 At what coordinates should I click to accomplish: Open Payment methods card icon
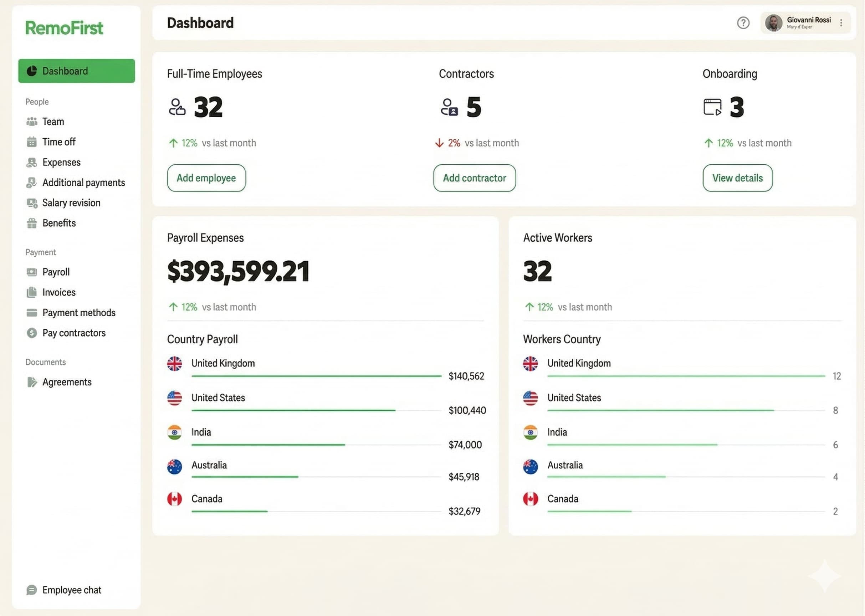pyautogui.click(x=32, y=312)
